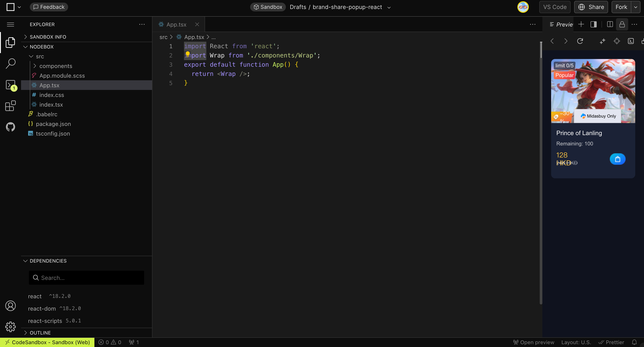Expand SANDBOX INFO section
Viewport: 644px width, 347px height.
[x=87, y=37]
